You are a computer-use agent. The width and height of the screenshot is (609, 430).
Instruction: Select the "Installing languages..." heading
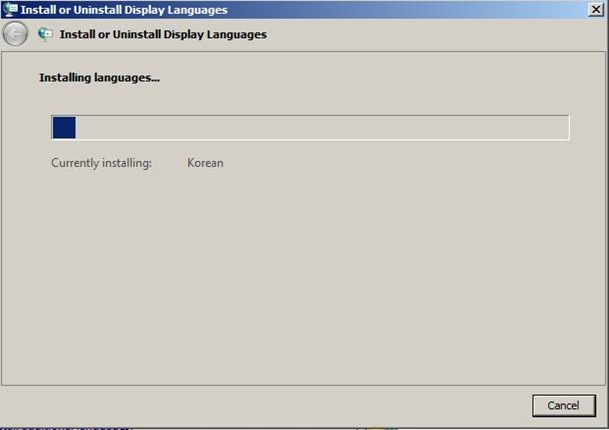pyautogui.click(x=99, y=78)
